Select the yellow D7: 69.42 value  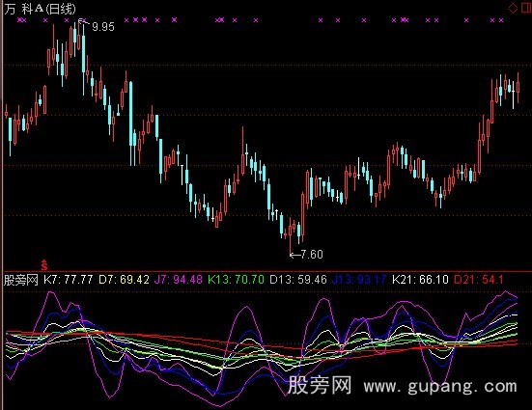click(x=124, y=280)
